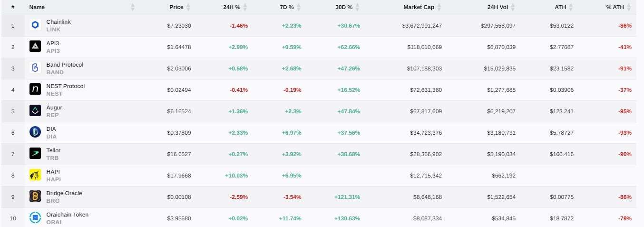Sort by 24H % column arrows
Screen dimensions: 644x227
[245, 7]
